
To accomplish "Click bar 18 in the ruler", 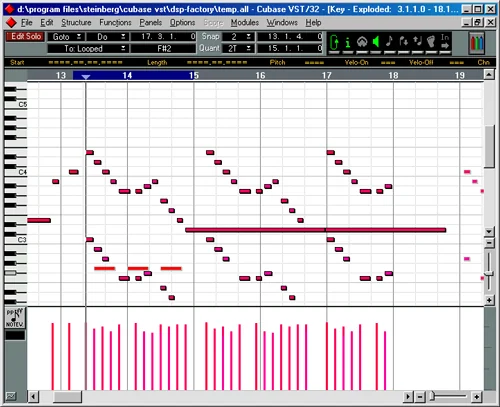I will (x=393, y=75).
